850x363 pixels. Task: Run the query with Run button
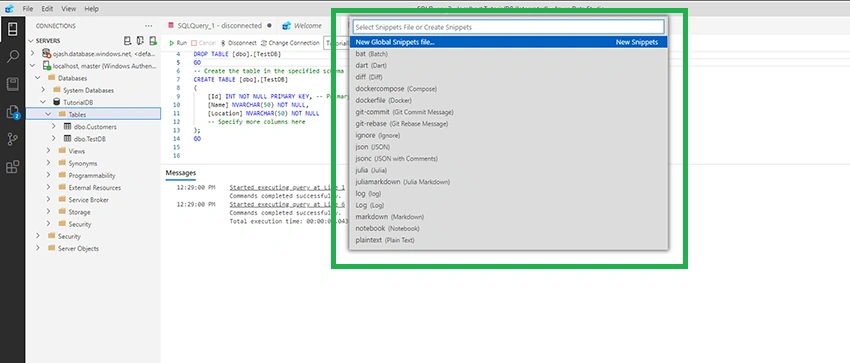(x=178, y=43)
